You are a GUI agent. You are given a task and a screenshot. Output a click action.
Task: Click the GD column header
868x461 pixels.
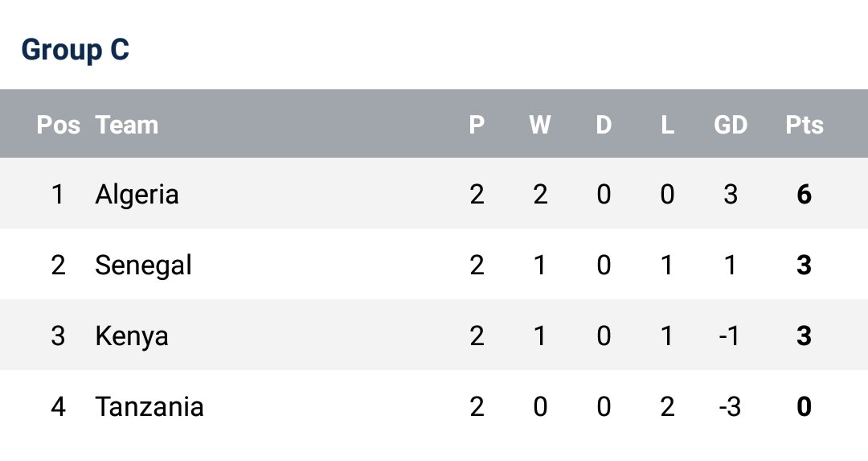click(x=731, y=125)
